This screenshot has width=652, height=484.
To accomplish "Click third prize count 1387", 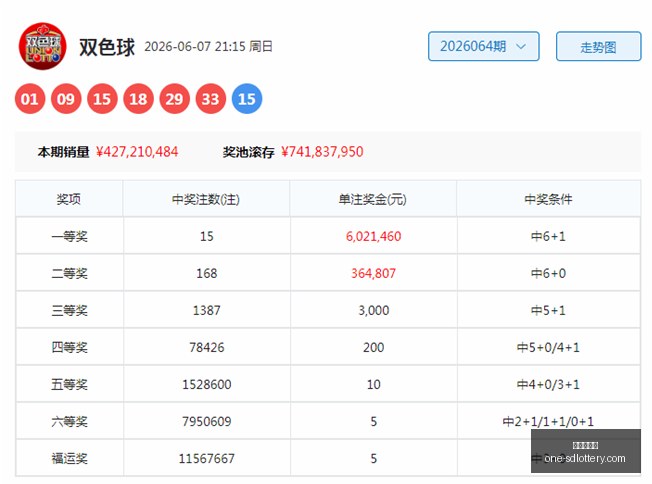I will 206,310.
